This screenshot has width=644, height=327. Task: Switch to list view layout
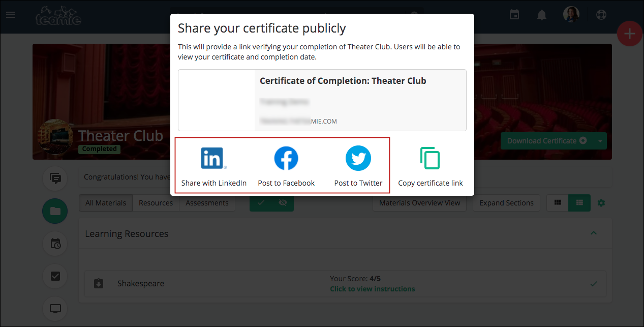(x=579, y=202)
